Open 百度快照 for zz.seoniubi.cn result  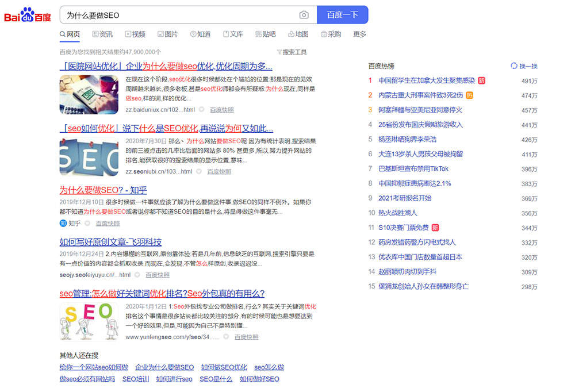219,172
